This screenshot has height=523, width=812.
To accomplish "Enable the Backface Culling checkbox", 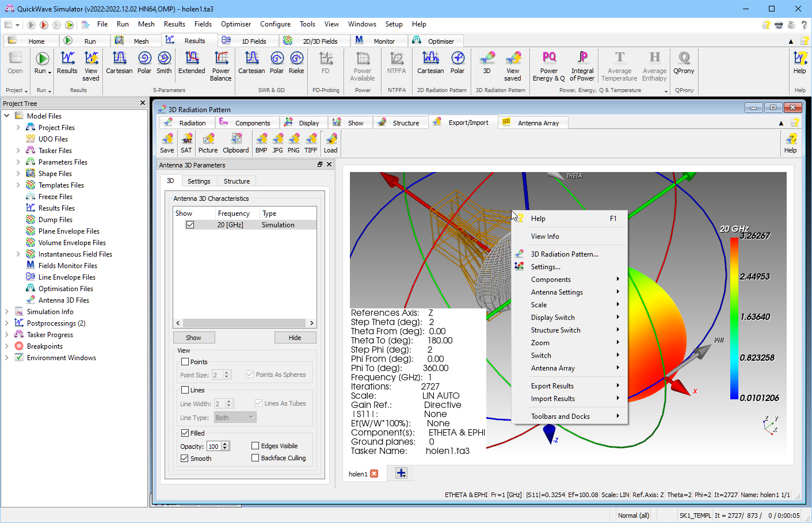I will pyautogui.click(x=256, y=458).
